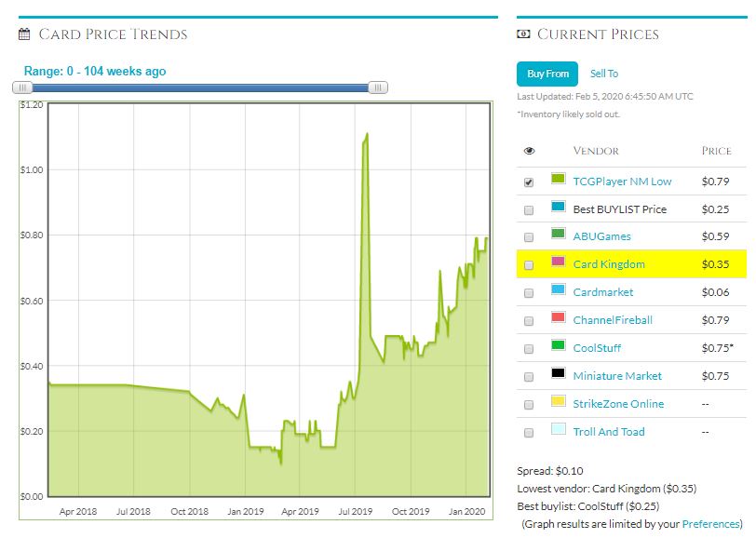Screen dimensions: 756x538
Task: Tick the Card Kingdom checkbox
Action: pos(529,265)
